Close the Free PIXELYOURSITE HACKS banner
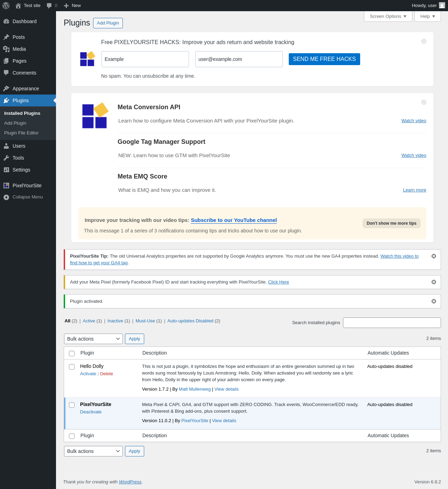Screen dimensions: 448x489 coord(424,41)
